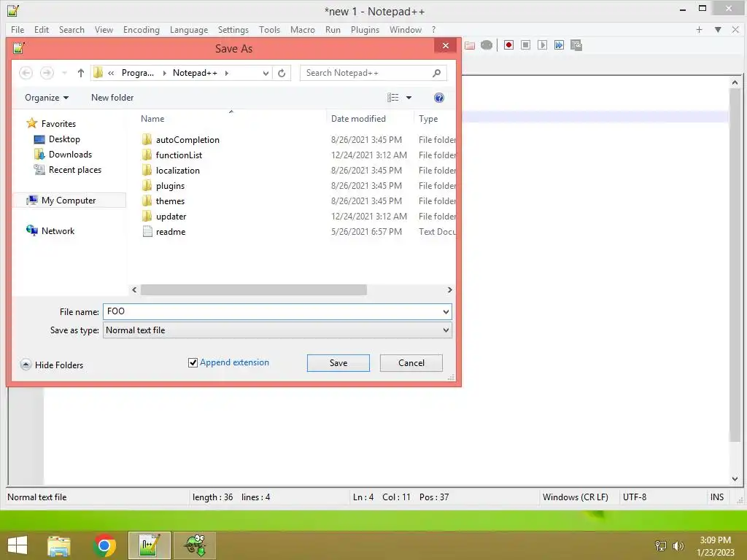This screenshot has height=560, width=747.
Task: Expand the Notepad++ breadcrumb arrow
Action: tap(227, 73)
